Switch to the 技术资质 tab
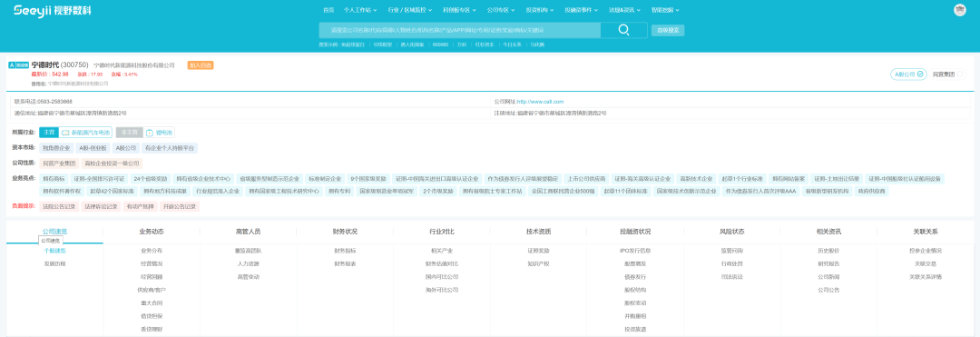The height and width of the screenshot is (337, 980). point(539,232)
